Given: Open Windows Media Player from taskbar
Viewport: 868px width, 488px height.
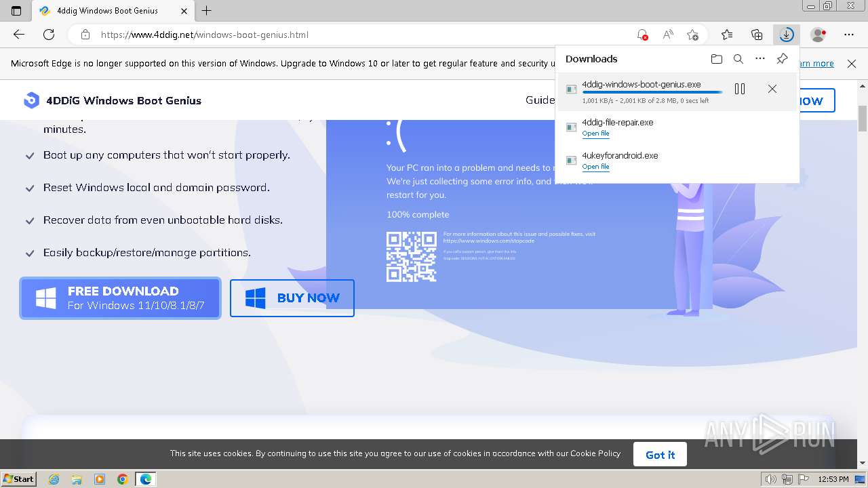Looking at the screenshot, I should click(100, 479).
